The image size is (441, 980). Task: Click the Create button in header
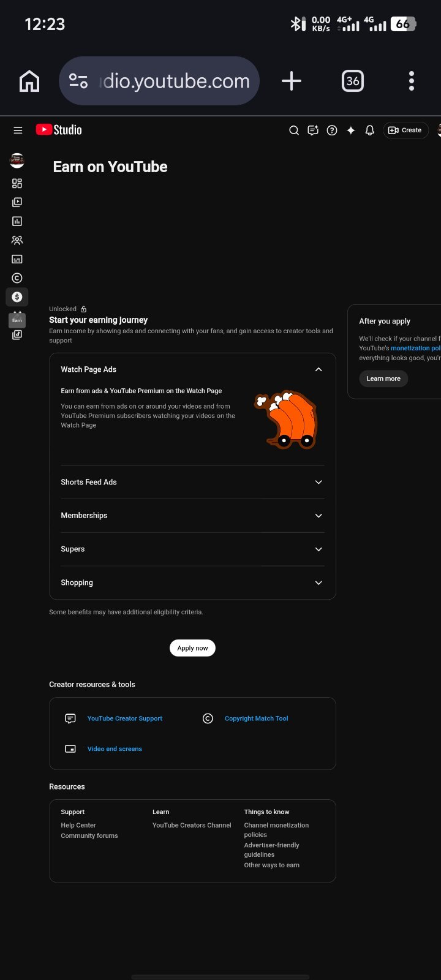click(x=405, y=130)
